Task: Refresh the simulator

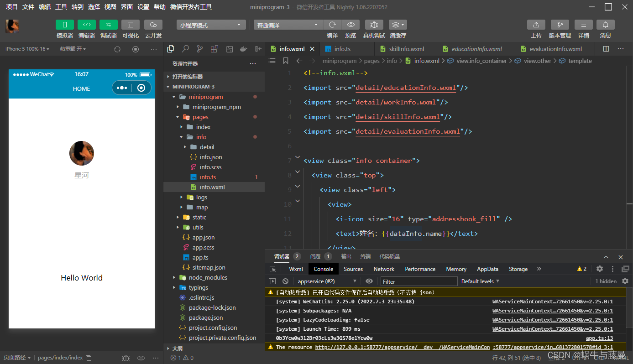Action: tap(117, 49)
